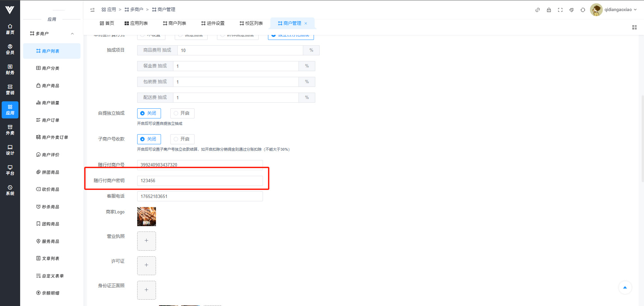This screenshot has height=306, width=644.
Task: Switch to the 校区列表 tab
Action: 251,23
